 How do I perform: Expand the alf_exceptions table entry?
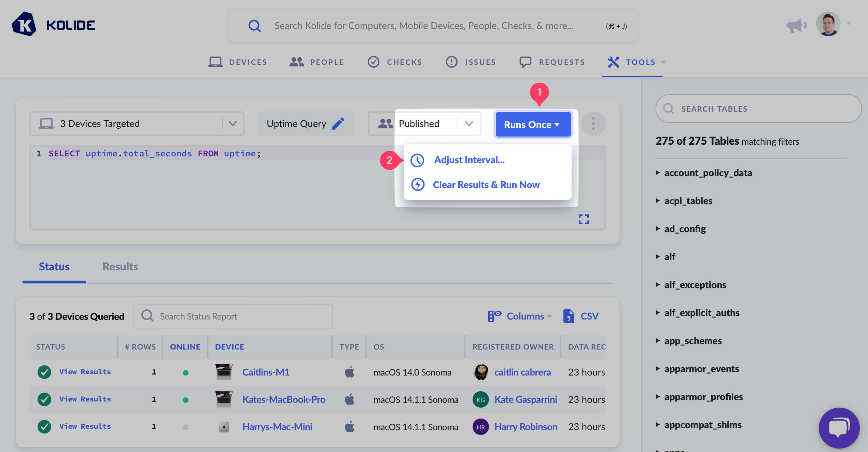(x=695, y=285)
